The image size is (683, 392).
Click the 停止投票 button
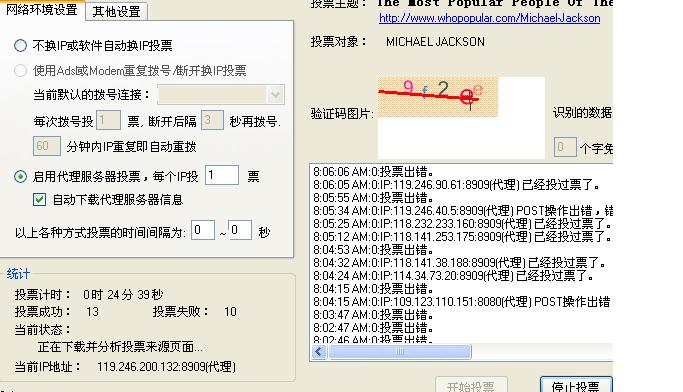click(x=576, y=385)
